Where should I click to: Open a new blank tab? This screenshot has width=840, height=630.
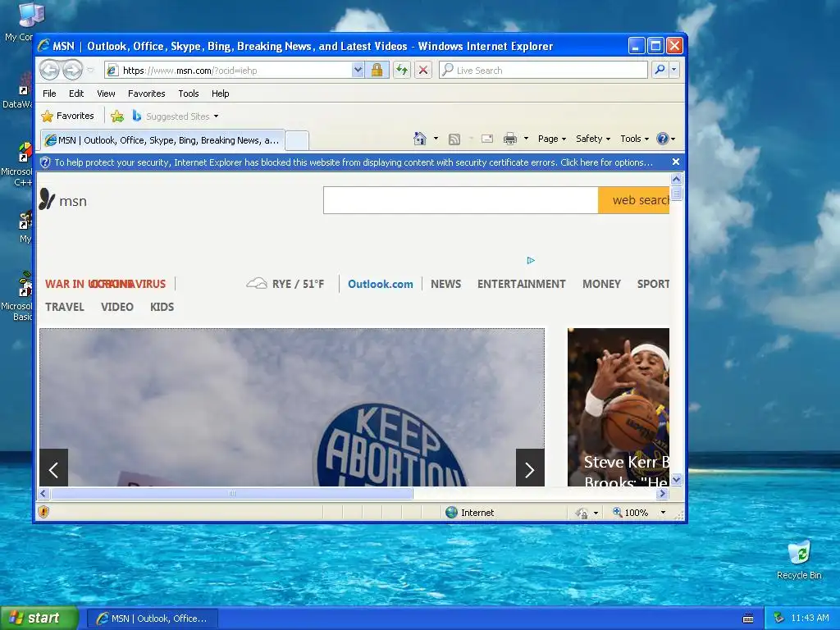pyautogui.click(x=297, y=140)
